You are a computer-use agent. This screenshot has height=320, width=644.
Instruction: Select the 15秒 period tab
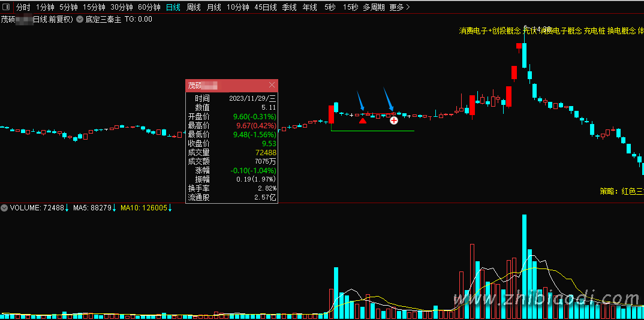350,7
